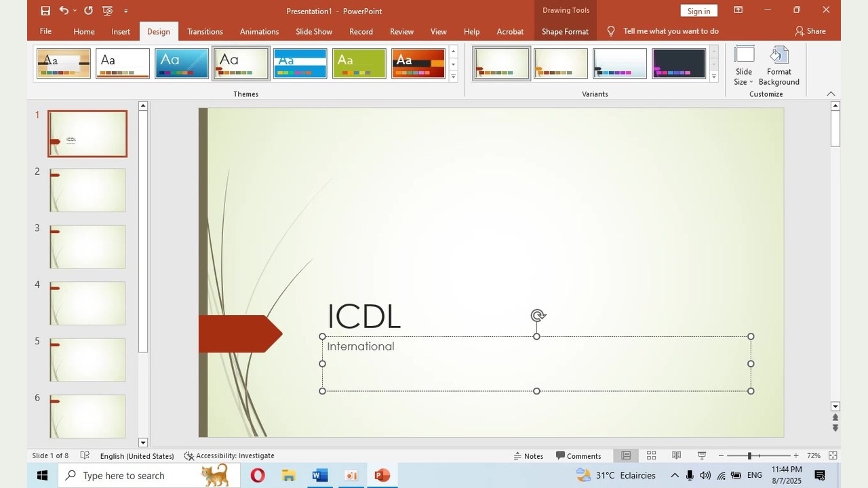This screenshot has width=868, height=488.
Task: Undo the last action
Action: pyautogui.click(x=64, y=11)
